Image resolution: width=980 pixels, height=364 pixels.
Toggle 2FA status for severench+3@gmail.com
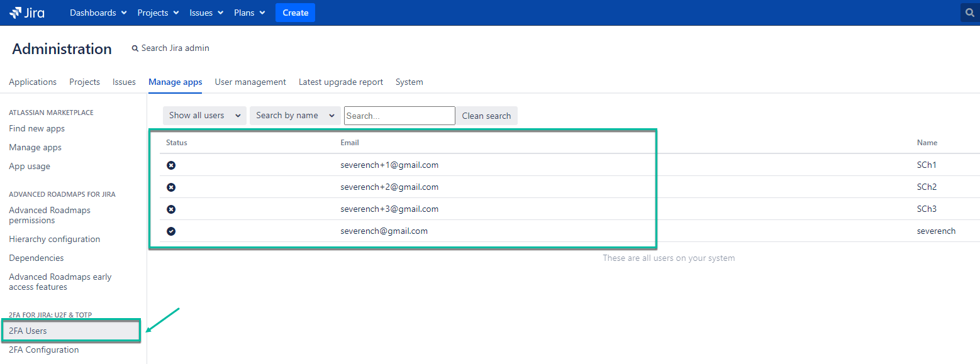coord(171,209)
